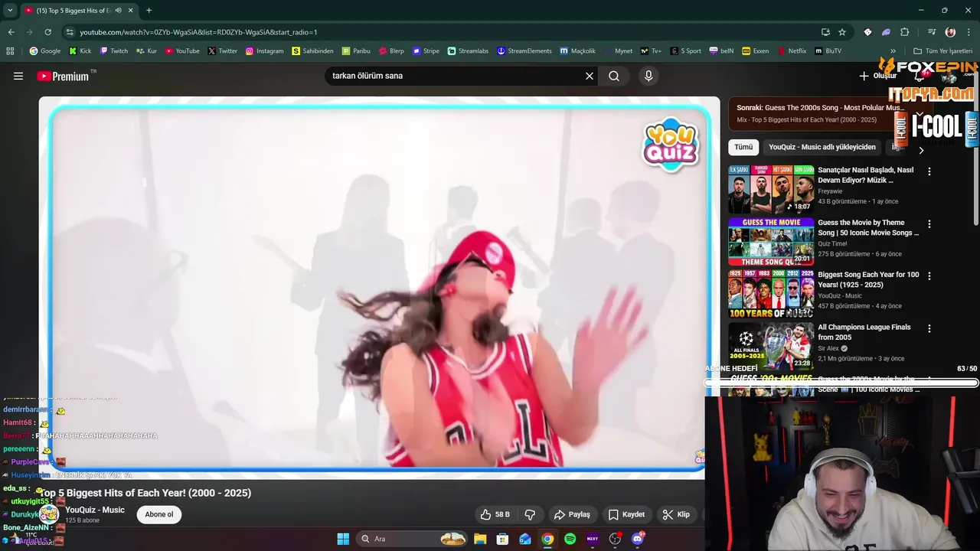This screenshot has width=980, height=551.
Task: Open the '100 Years of Music' video thumbnail
Action: click(x=771, y=294)
